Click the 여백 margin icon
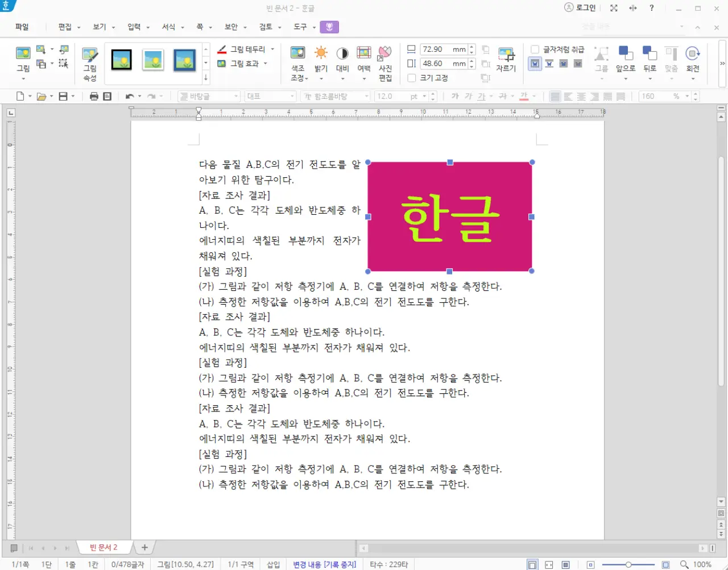 pyautogui.click(x=363, y=59)
